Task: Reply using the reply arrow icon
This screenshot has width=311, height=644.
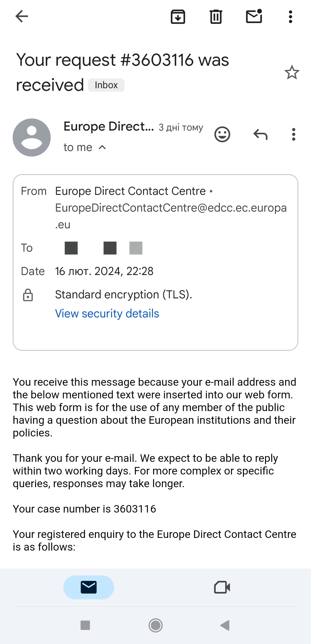Action: point(260,134)
